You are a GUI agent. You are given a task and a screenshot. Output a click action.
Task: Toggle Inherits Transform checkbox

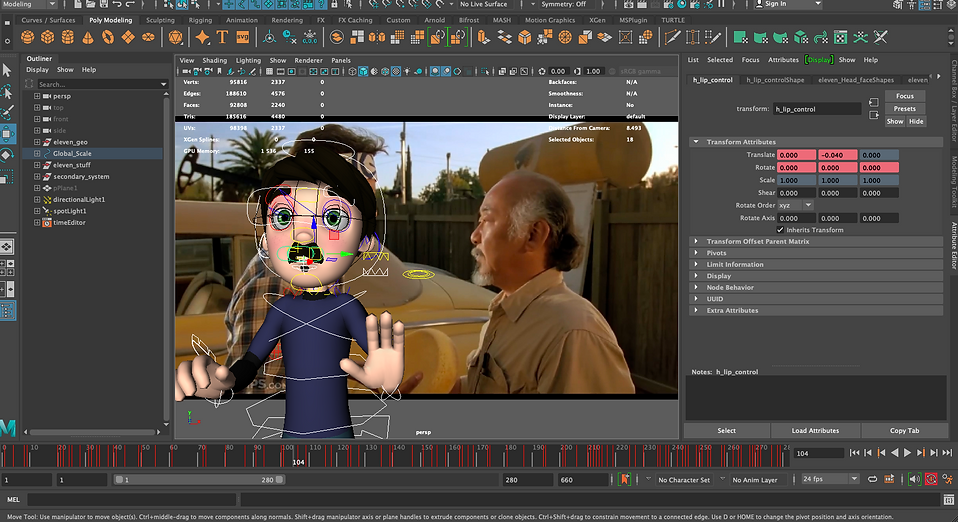780,230
